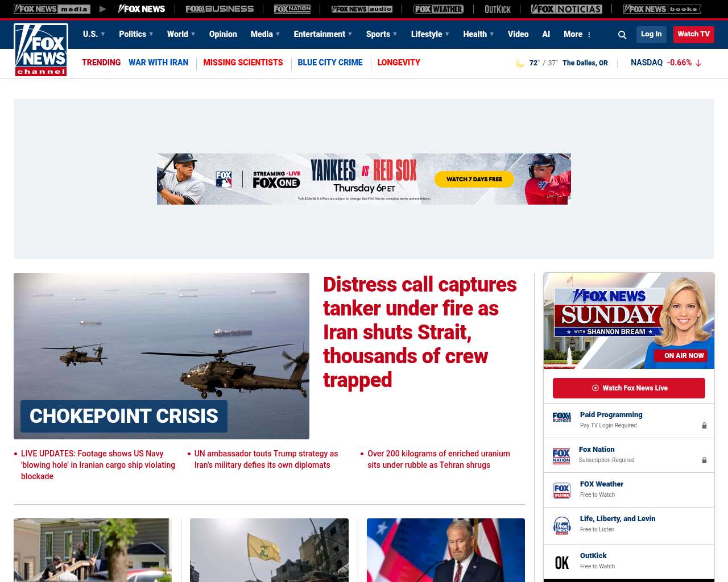This screenshot has width=728, height=582.
Task: Click the OutKick title in sidebar list
Action: point(593,556)
